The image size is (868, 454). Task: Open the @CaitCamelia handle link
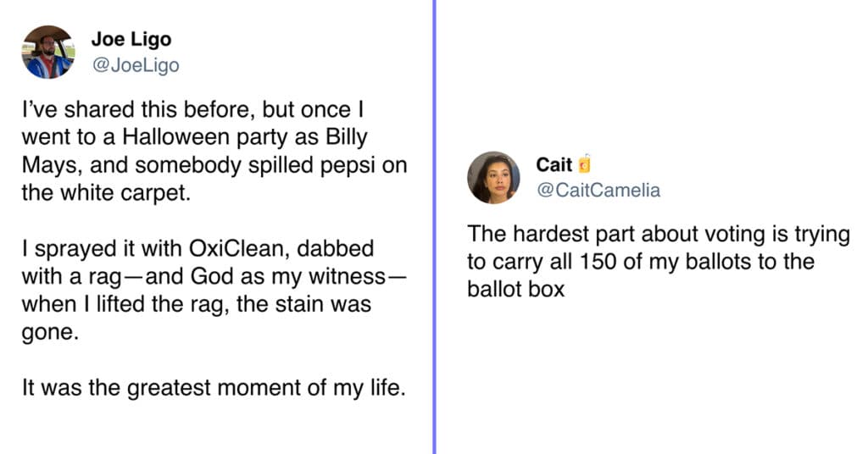coord(598,191)
